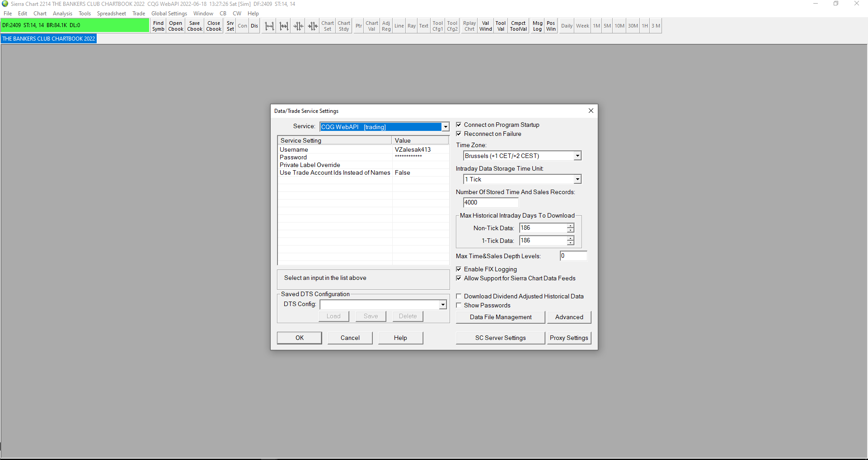Click the Data File Management button
Screen dimensions: 868x460
pos(500,317)
